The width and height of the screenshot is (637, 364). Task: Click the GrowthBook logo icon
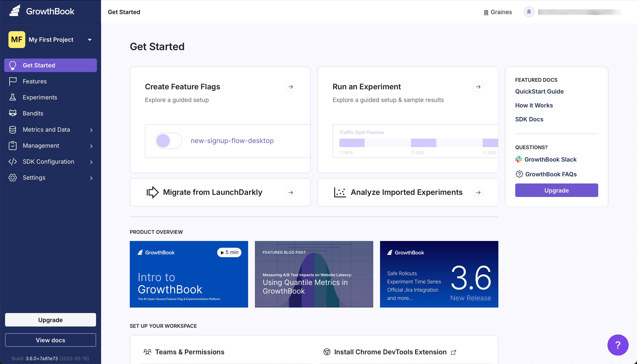pyautogui.click(x=15, y=11)
